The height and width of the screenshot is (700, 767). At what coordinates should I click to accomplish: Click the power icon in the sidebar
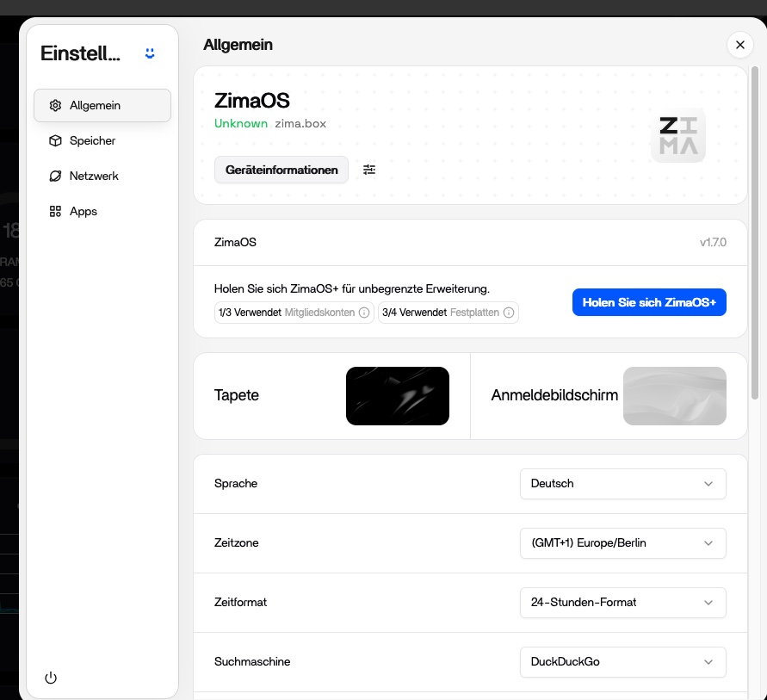click(51, 678)
